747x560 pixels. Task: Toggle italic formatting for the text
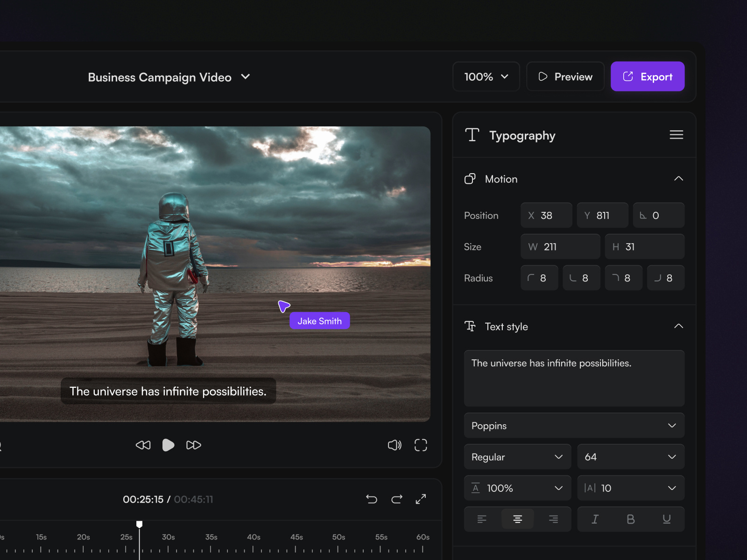click(595, 519)
